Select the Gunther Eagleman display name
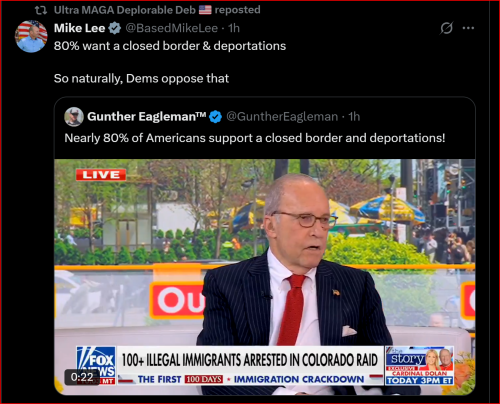The height and width of the screenshot is (404, 500). coord(147,117)
